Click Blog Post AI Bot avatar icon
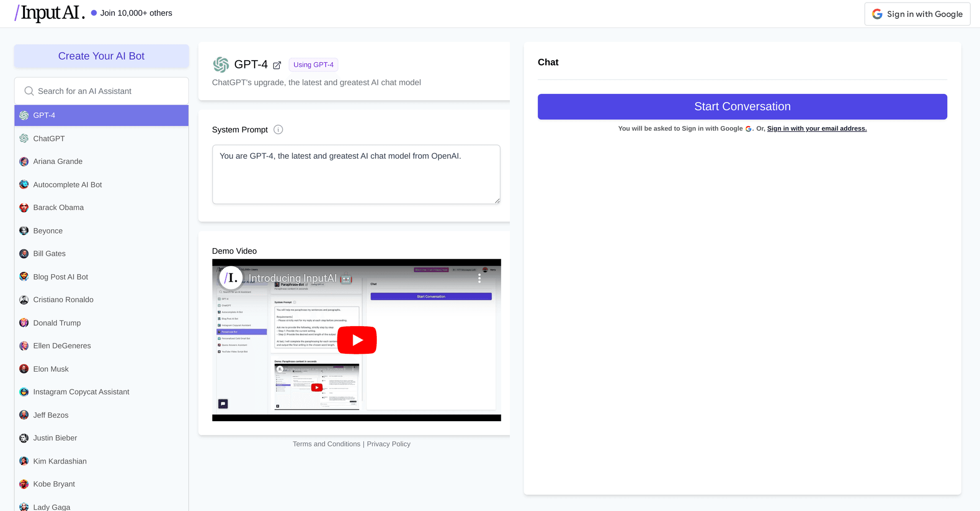Viewport: 980px width, 511px height. (x=24, y=277)
